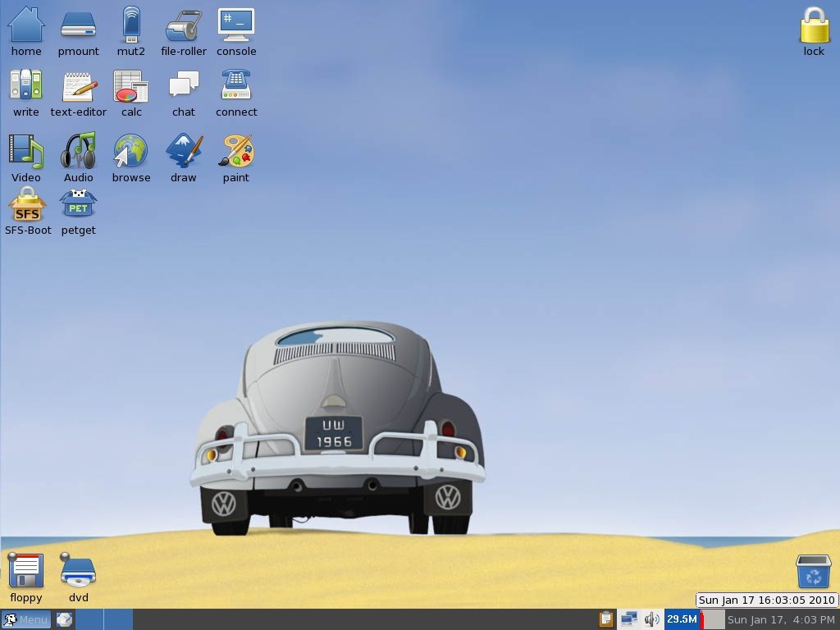The image size is (840, 630).
Task: Click the show-desktop icon beside Menu
Action: (64, 620)
